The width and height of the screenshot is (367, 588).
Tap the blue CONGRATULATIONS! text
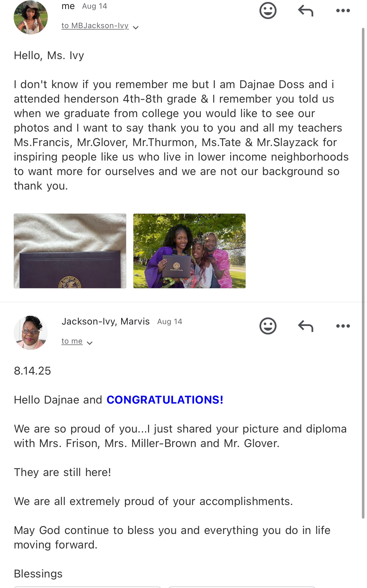165,400
